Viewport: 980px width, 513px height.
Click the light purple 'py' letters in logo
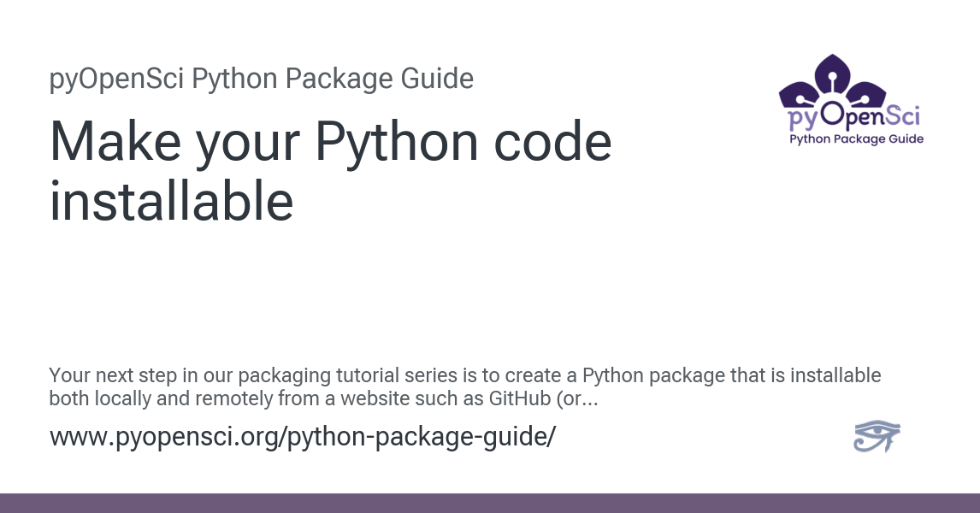click(x=802, y=118)
